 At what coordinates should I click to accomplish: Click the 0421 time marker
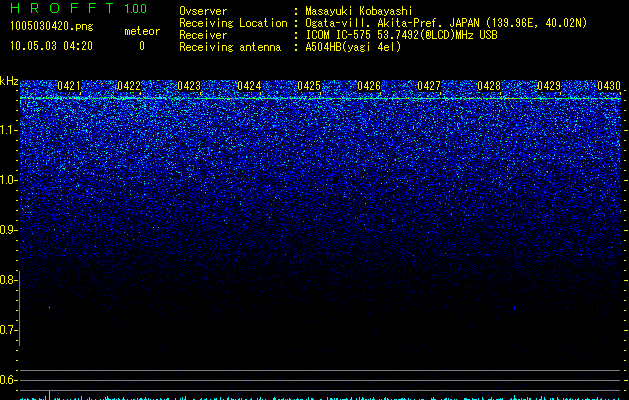coord(69,86)
